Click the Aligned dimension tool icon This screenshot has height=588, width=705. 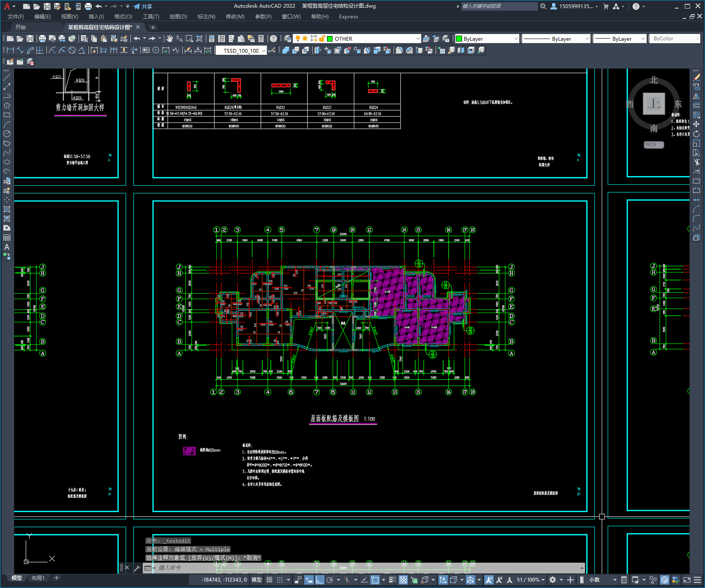(x=20, y=50)
